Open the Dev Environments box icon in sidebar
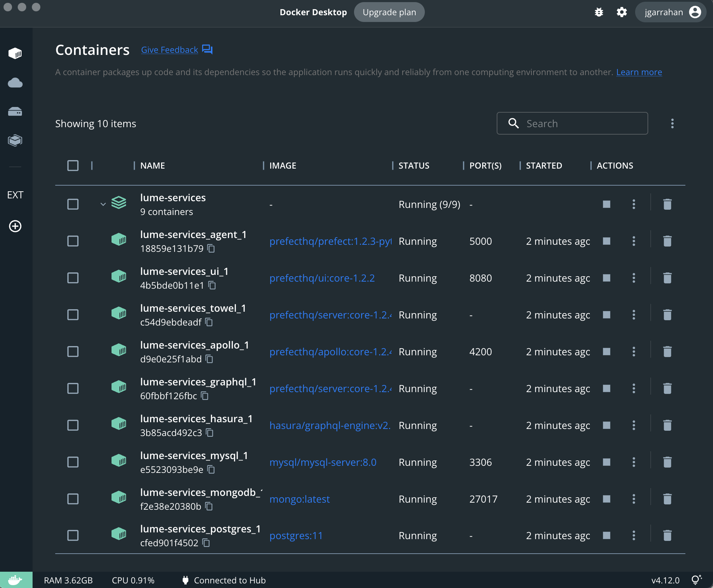 tap(15, 141)
